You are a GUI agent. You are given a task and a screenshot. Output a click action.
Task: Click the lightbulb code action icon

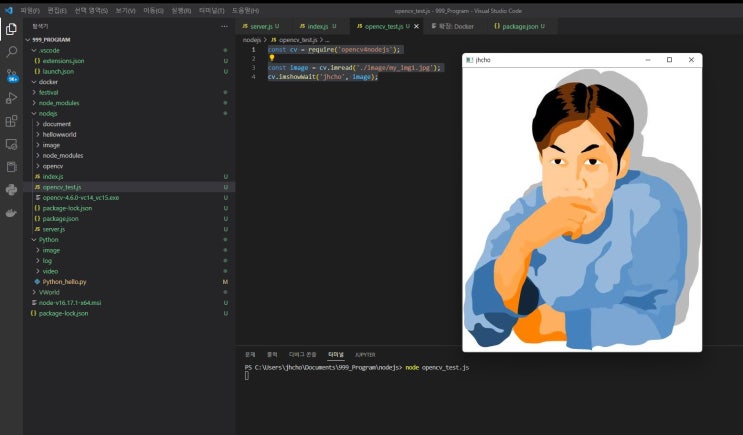272,58
